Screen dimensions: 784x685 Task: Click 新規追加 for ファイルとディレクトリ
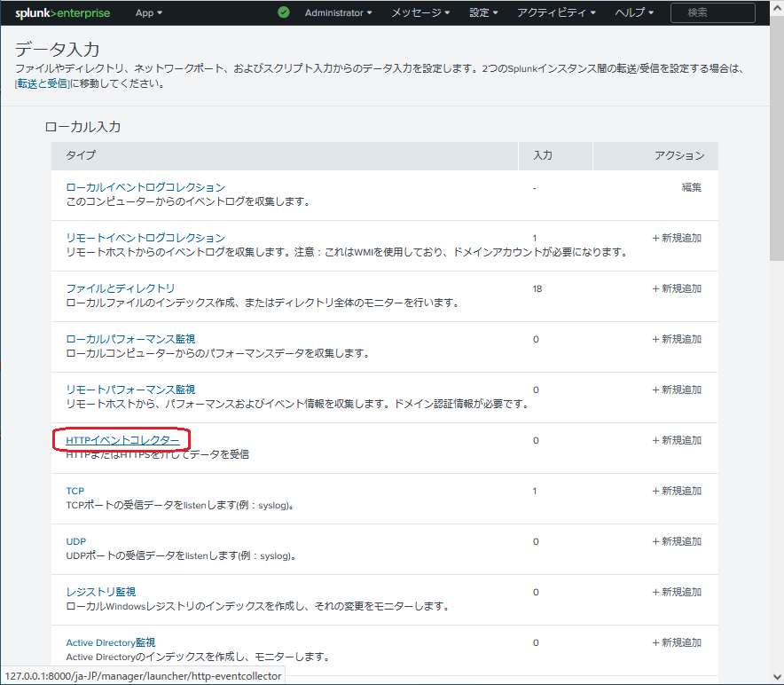[677, 288]
